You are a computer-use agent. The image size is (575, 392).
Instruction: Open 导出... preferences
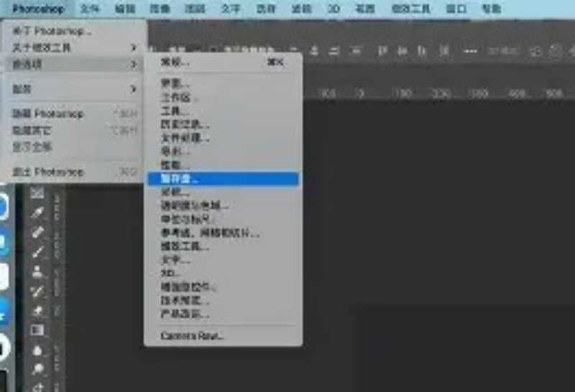pyautogui.click(x=223, y=151)
